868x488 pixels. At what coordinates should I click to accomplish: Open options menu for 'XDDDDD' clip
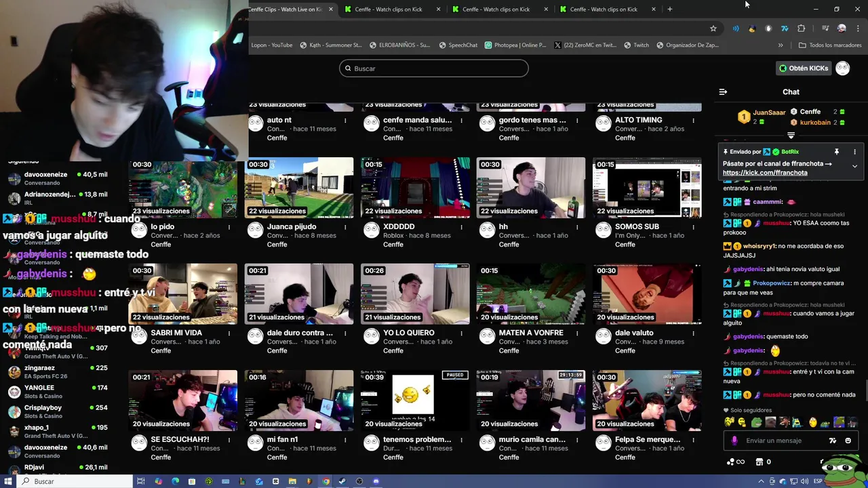point(461,227)
